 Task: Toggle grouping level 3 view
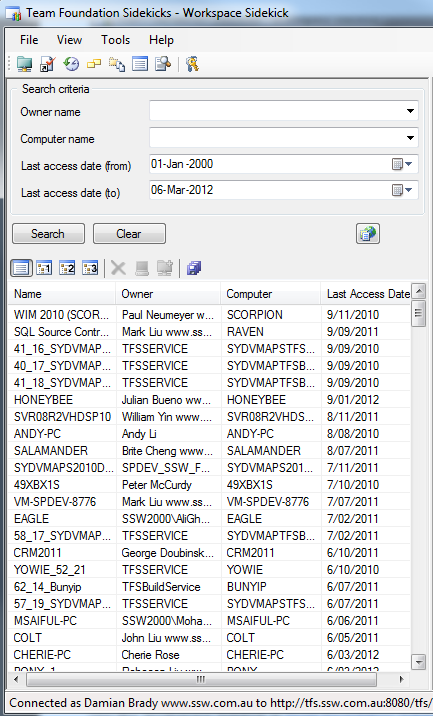pos(90,268)
